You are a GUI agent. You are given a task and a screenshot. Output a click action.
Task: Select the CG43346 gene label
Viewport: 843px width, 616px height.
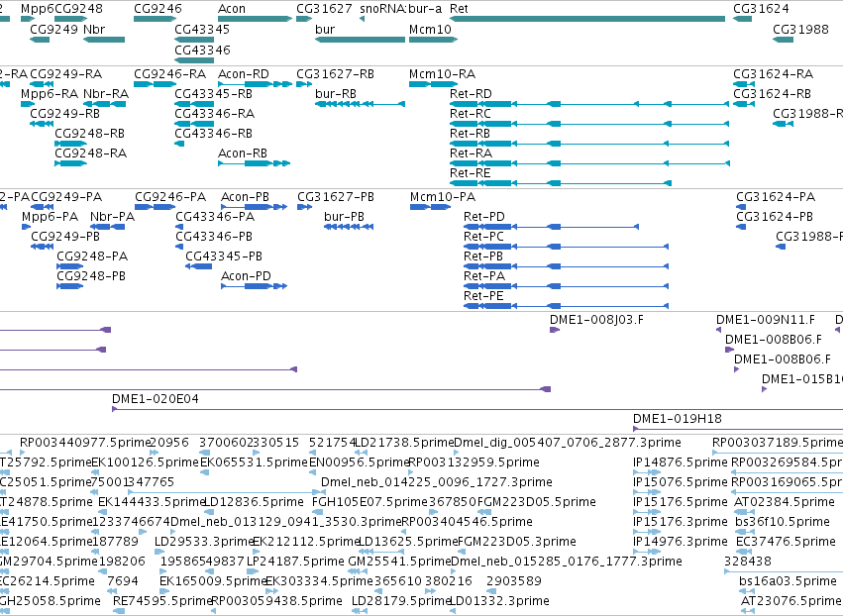(202, 51)
